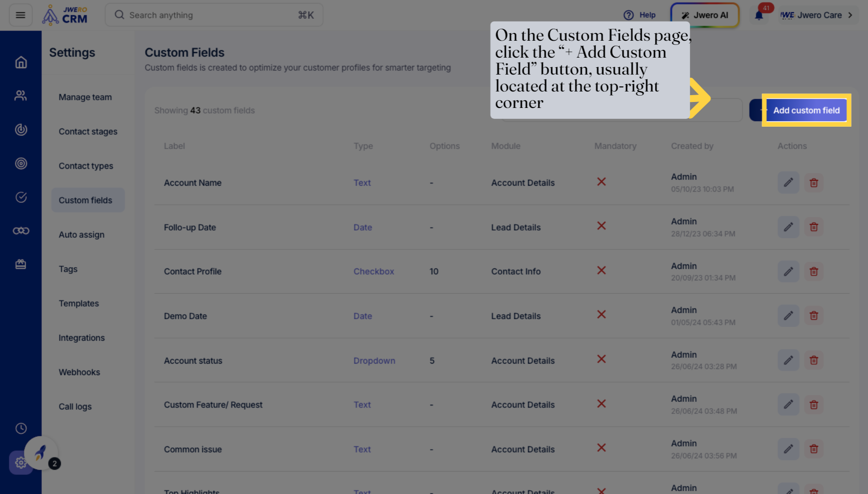Click the hamburger menu icon

21,15
